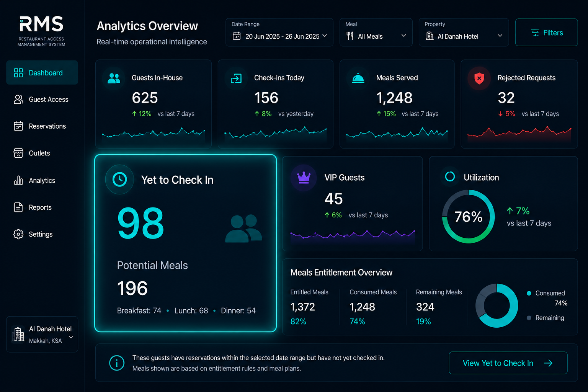Click the Filters button

point(546,33)
